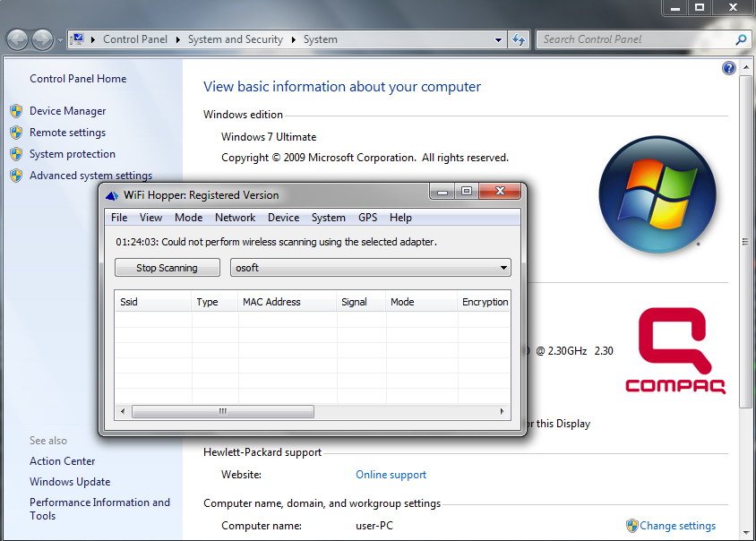Click shield icon beside System protection

(16, 154)
